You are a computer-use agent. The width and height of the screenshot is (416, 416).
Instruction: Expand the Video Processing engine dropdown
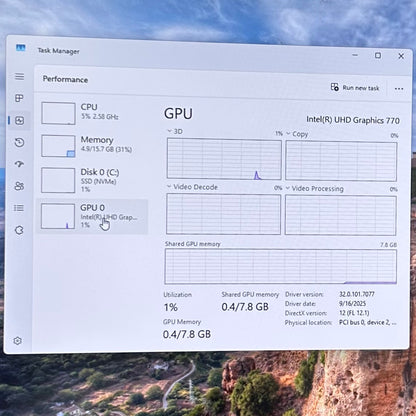314,189
